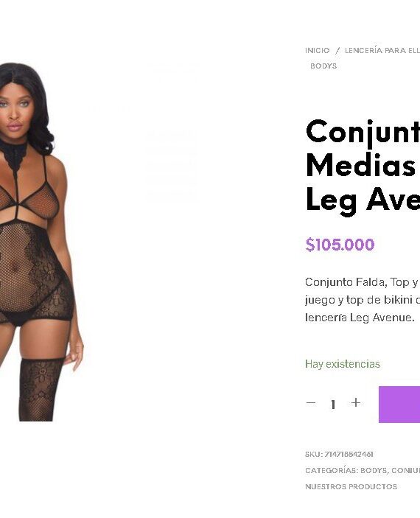Open the NUESTROS PRODUCTOS category link

pos(351,486)
